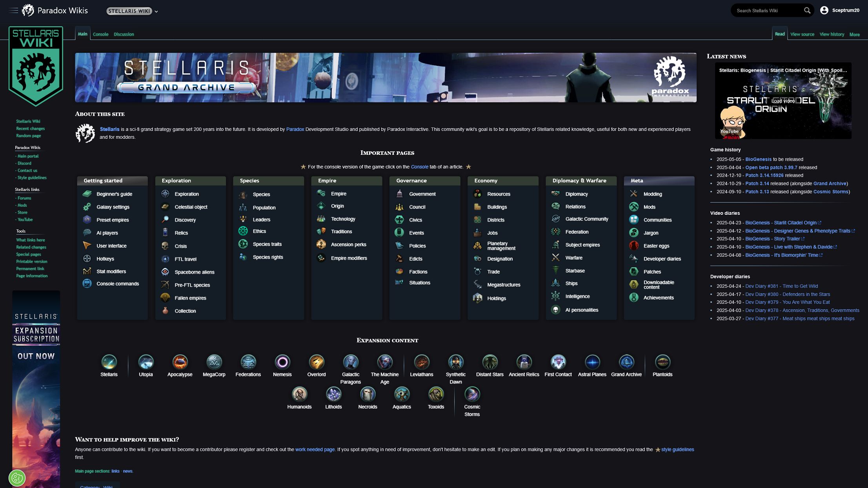
Task: Open the Species traits link
Action: (267, 244)
